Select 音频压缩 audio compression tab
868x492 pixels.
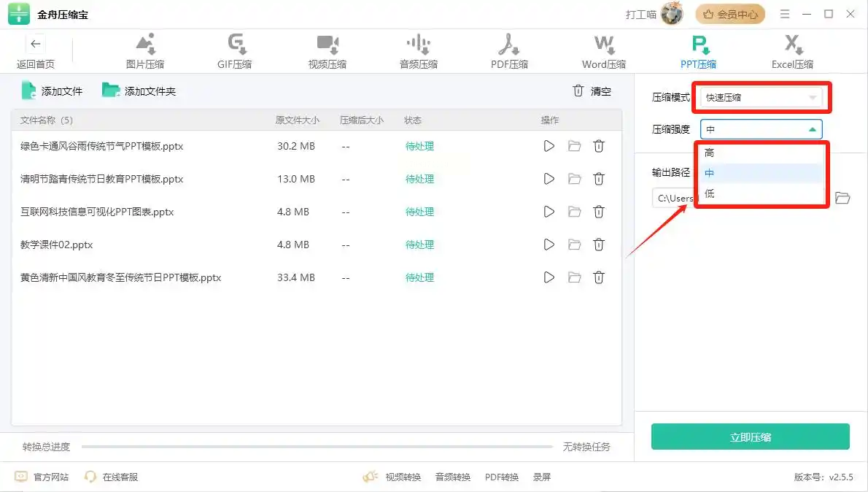tap(419, 52)
